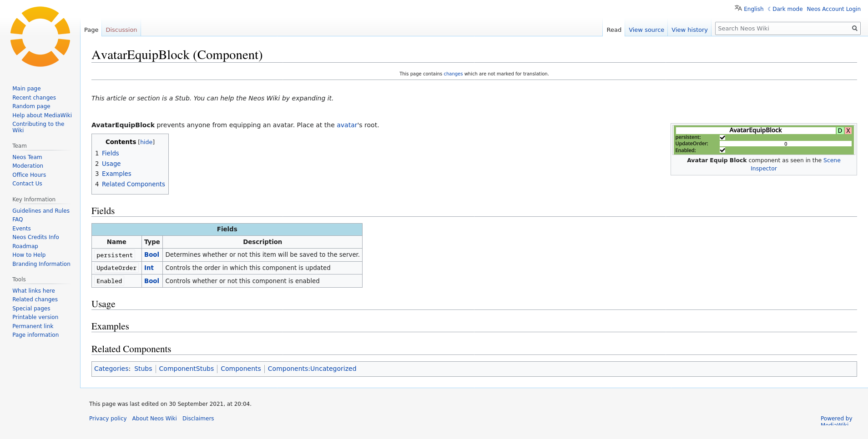Image resolution: width=868 pixels, height=439 pixels.
Task: Hide the Contents table
Action: (x=146, y=142)
